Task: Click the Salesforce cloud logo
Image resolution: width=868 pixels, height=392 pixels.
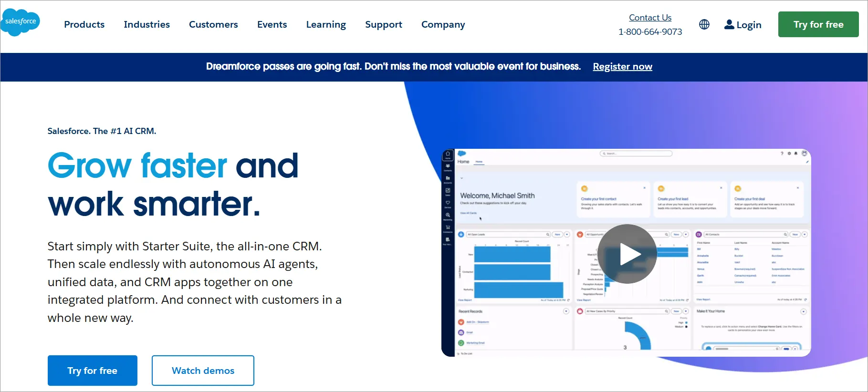Action: (x=21, y=22)
